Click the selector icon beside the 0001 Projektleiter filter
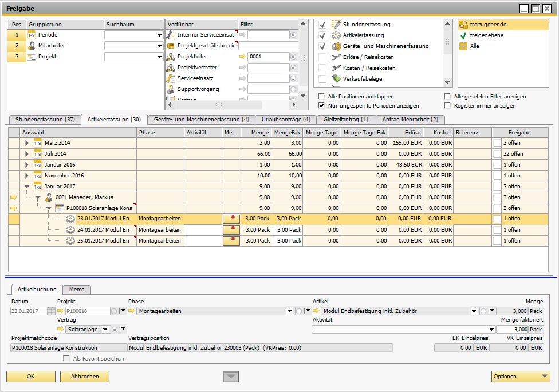The width and height of the screenshot is (559, 392). pos(294,57)
